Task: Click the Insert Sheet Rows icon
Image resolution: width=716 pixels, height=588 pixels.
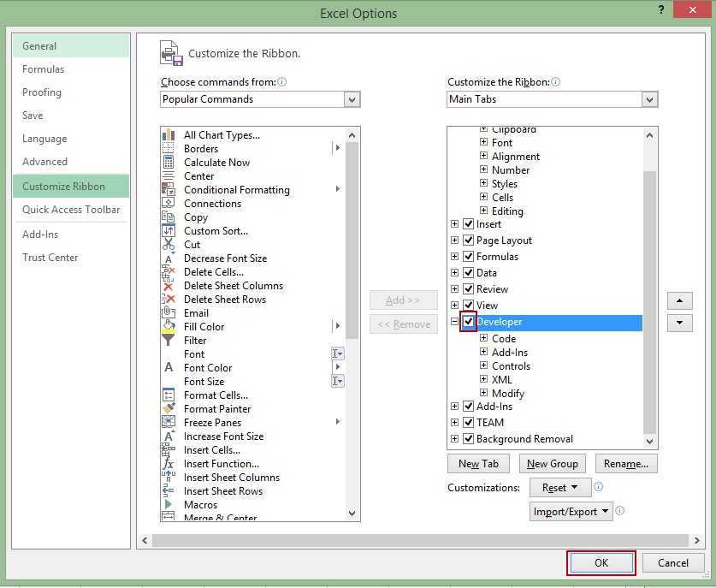Action: pos(169,491)
